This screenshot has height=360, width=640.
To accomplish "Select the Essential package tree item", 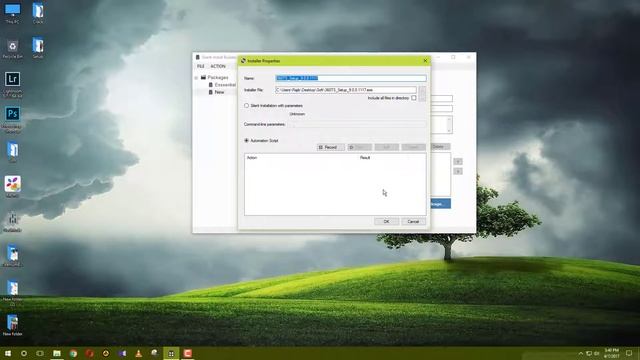I will coord(225,84).
